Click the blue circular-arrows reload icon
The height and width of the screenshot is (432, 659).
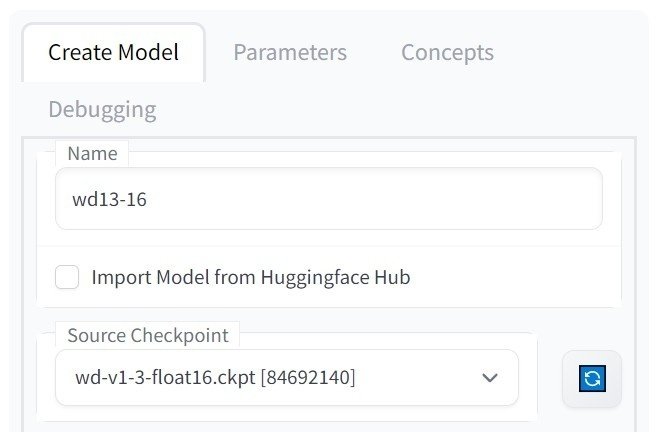click(592, 378)
